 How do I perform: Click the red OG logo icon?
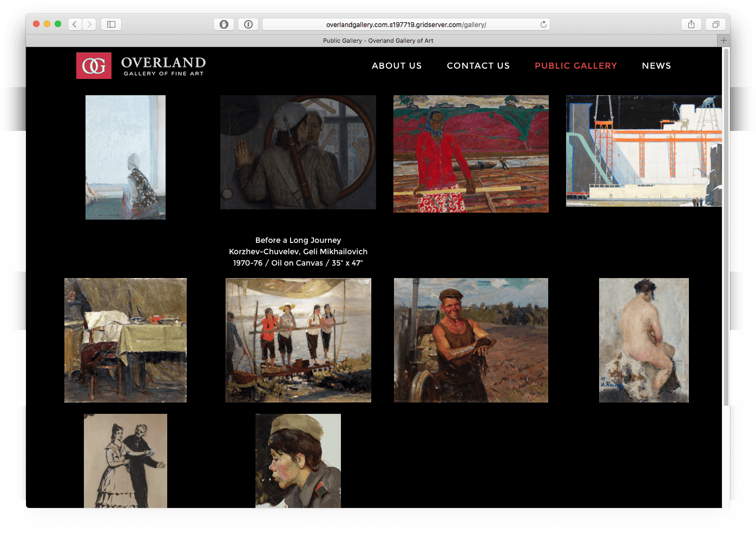[x=94, y=65]
